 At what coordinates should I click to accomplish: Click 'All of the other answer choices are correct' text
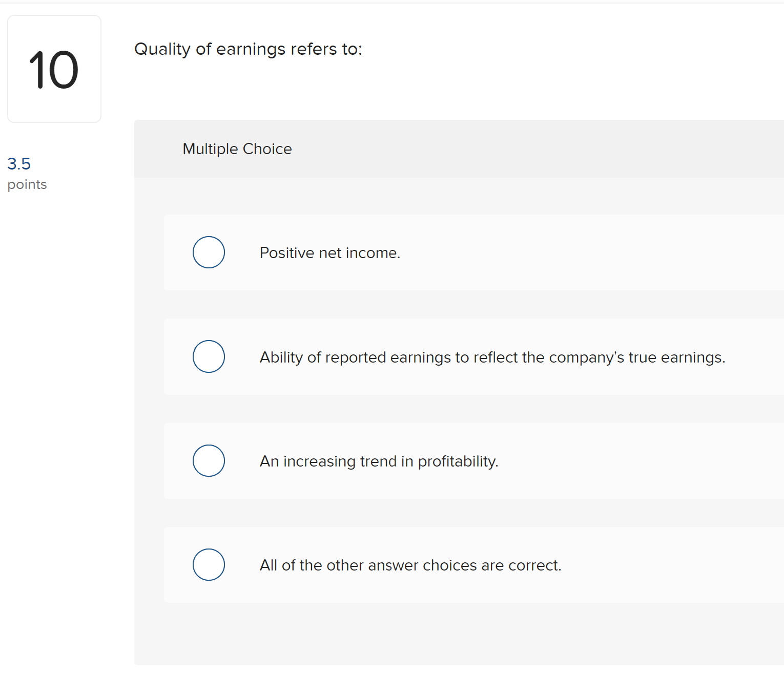coord(410,565)
